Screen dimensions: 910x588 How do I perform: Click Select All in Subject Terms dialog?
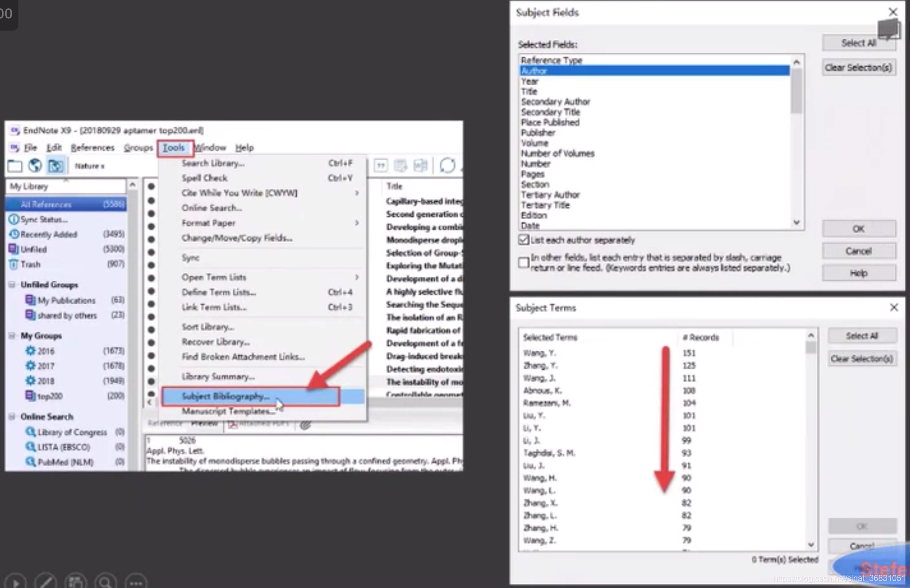click(x=861, y=336)
